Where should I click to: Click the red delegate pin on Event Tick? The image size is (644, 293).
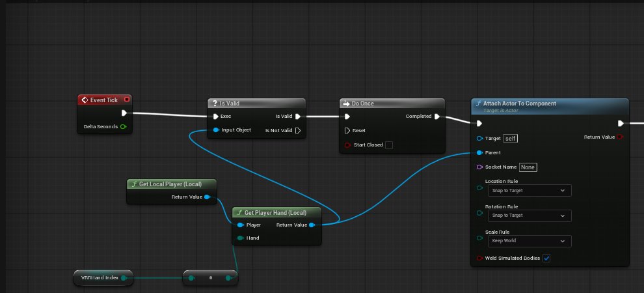[127, 100]
